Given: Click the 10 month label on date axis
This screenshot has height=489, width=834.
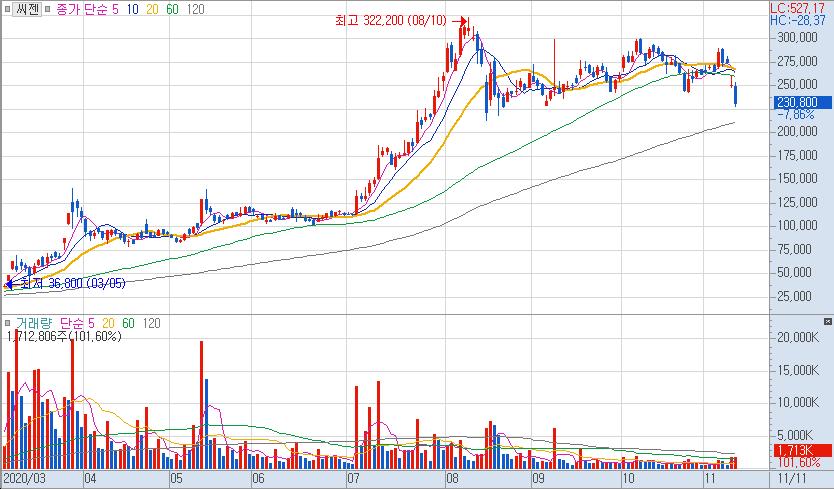Looking at the screenshot, I should click(x=628, y=478).
